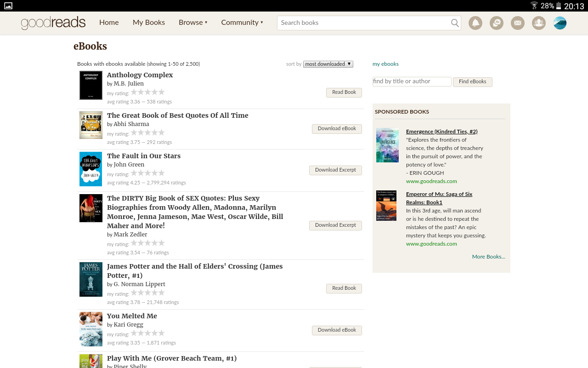Screen dimensions: 588x368
Task: Click the search magnifier icon
Action: click(455, 23)
